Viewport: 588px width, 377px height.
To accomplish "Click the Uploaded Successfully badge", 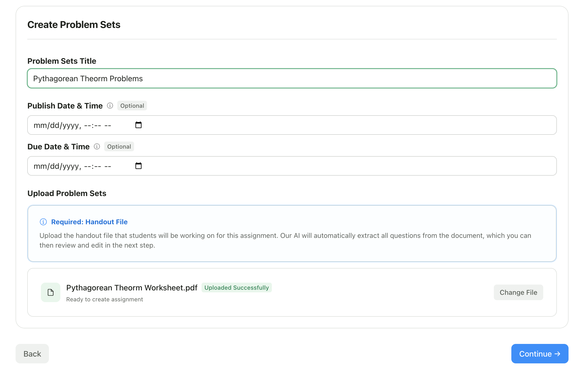I will click(237, 288).
